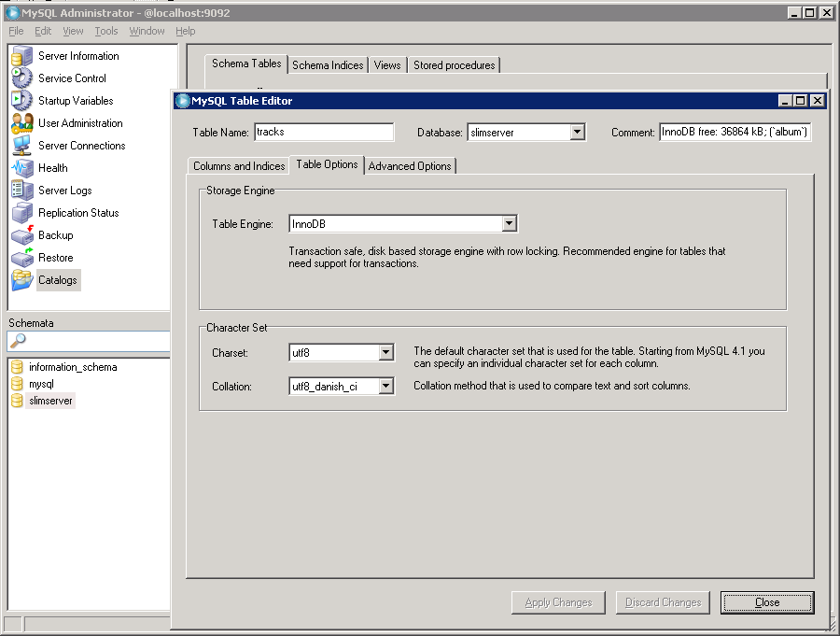Click the Server Connections icon

click(22, 146)
